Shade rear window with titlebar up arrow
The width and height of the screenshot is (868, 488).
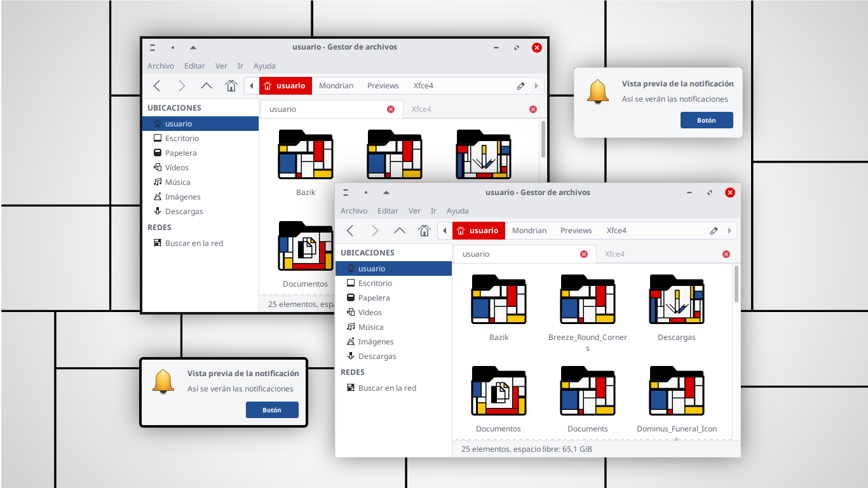click(193, 48)
